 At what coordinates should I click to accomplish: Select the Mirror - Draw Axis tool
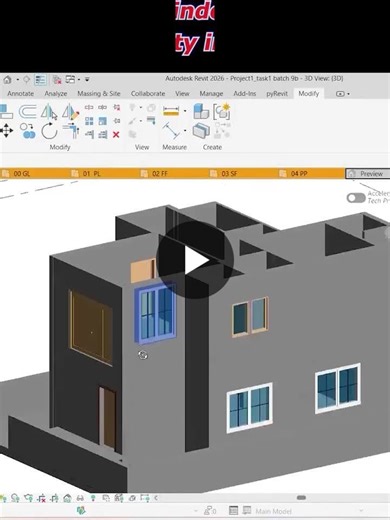pos(71,112)
